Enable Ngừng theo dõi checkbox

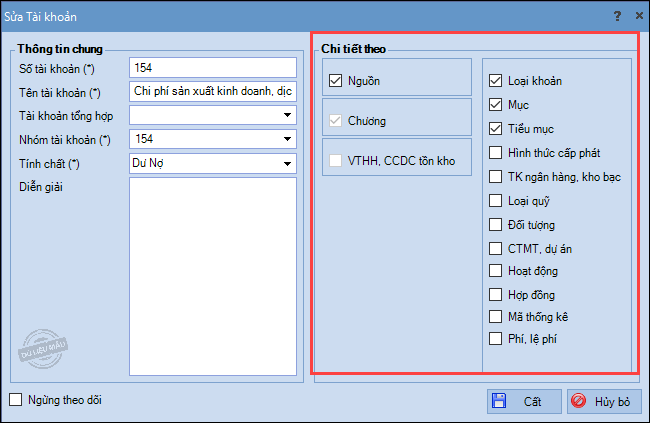[16, 400]
